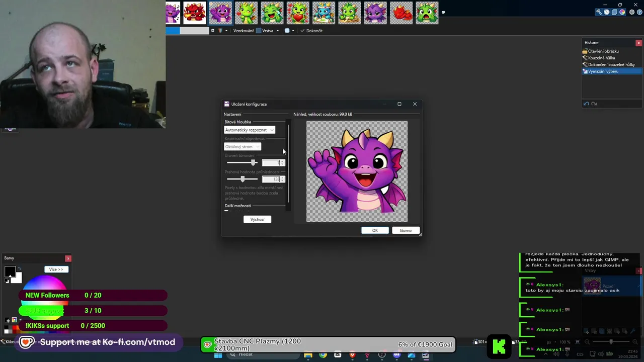Switch to the active purple waving dragon image tab
This screenshot has width=644, height=362.
tap(220, 13)
